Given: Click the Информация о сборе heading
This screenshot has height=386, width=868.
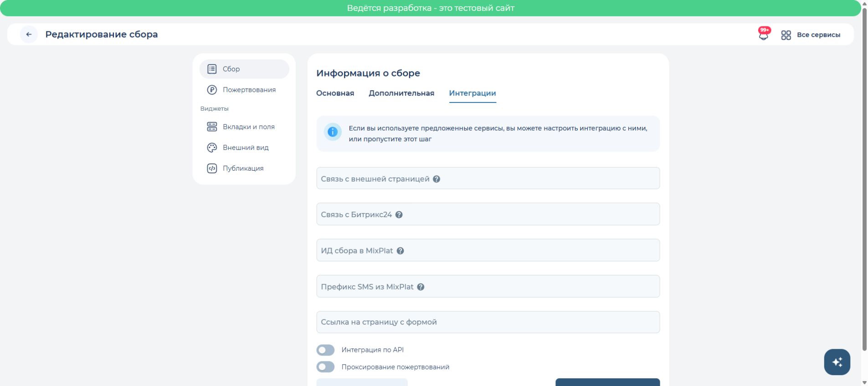Looking at the screenshot, I should pos(368,73).
